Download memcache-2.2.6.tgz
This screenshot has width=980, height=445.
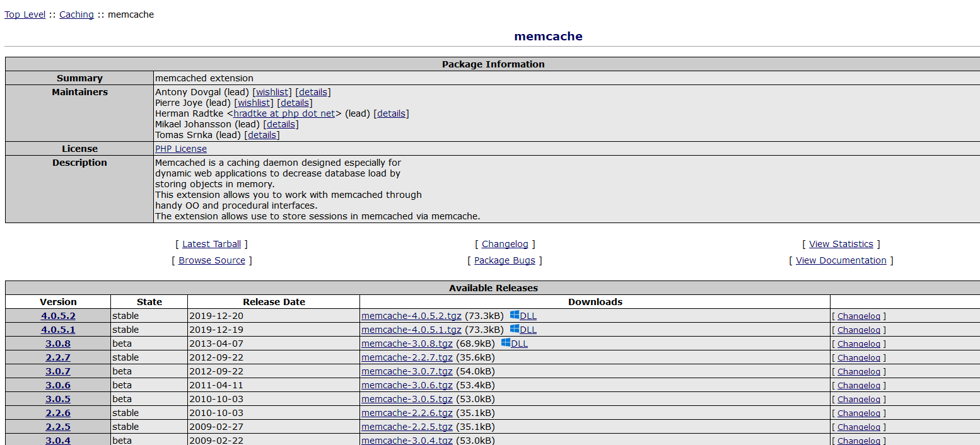(407, 413)
